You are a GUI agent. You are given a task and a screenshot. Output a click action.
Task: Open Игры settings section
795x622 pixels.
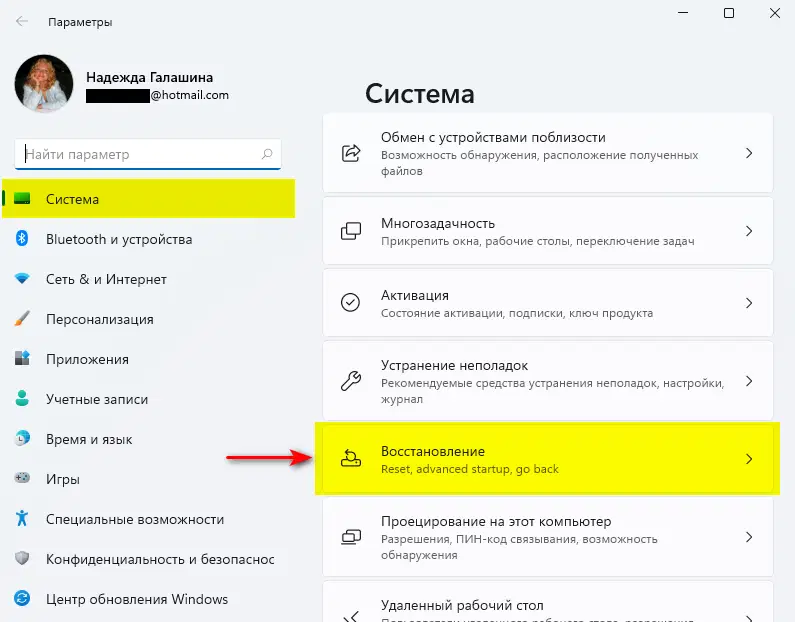point(62,479)
